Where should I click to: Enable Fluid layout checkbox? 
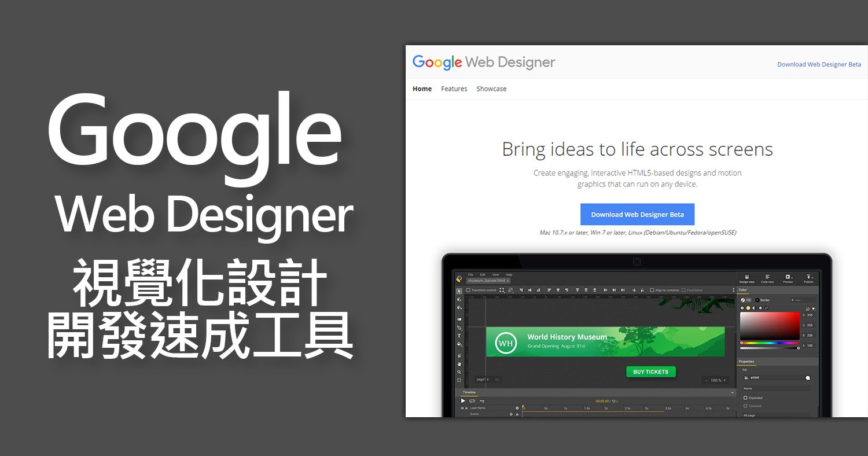[x=683, y=290]
